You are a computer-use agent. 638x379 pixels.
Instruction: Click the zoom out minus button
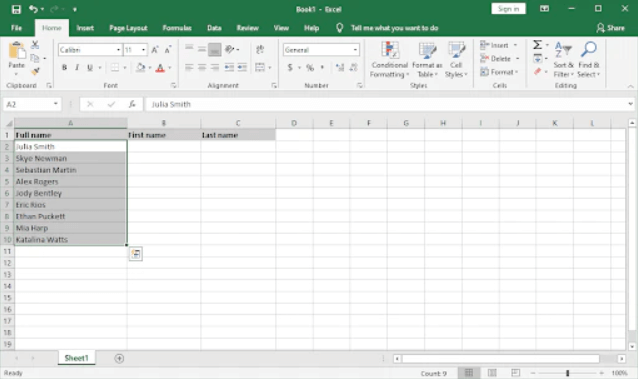coord(533,373)
